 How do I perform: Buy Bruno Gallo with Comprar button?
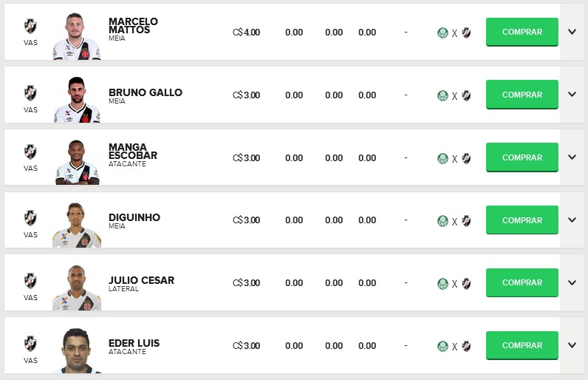(522, 95)
